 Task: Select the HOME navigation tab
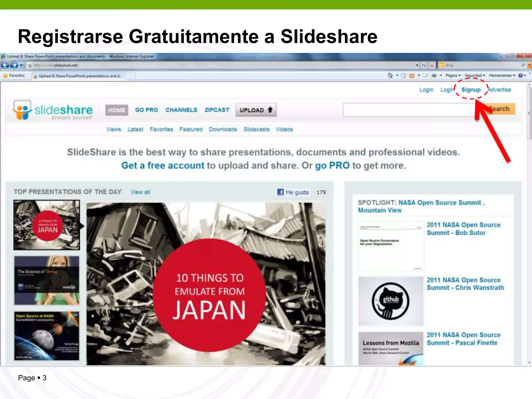point(117,110)
